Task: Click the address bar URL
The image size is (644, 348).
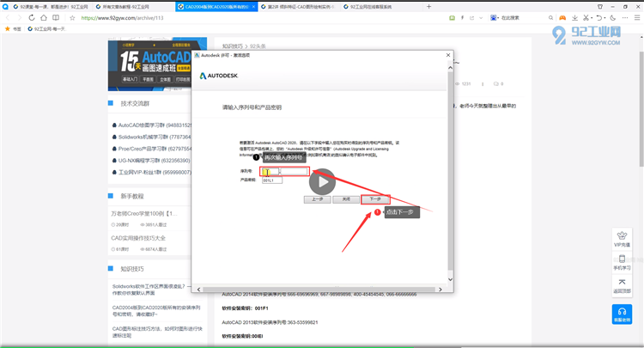Action: pos(123,18)
